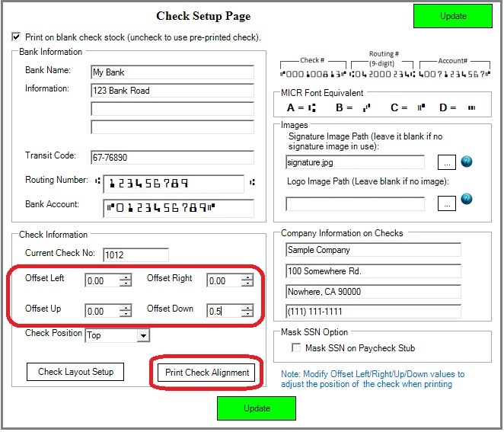Increase Offset Left value with up arrow
The width and height of the screenshot is (504, 432).
click(126, 277)
